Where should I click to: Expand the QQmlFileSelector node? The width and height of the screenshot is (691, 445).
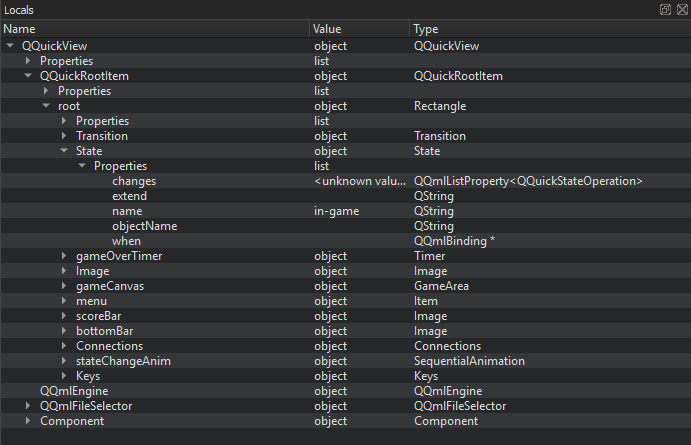pos(28,406)
